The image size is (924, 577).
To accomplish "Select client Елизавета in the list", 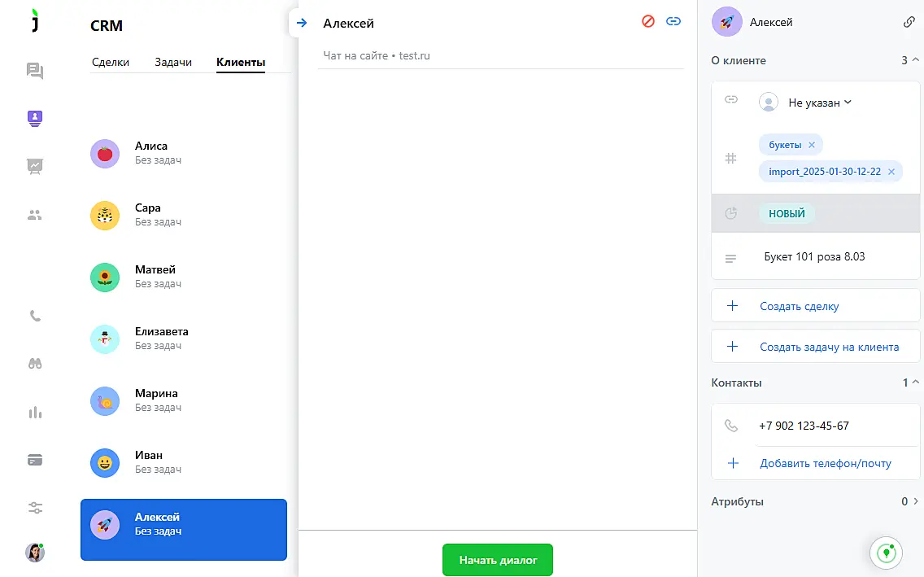I will click(184, 339).
